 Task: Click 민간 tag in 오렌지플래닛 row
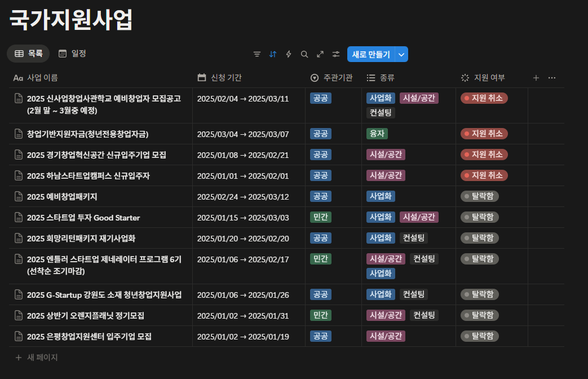321,315
